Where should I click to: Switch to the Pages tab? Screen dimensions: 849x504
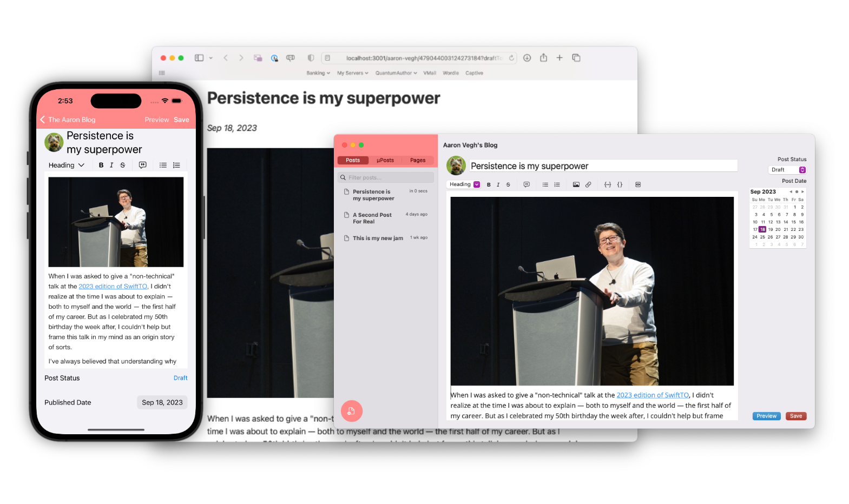point(418,160)
